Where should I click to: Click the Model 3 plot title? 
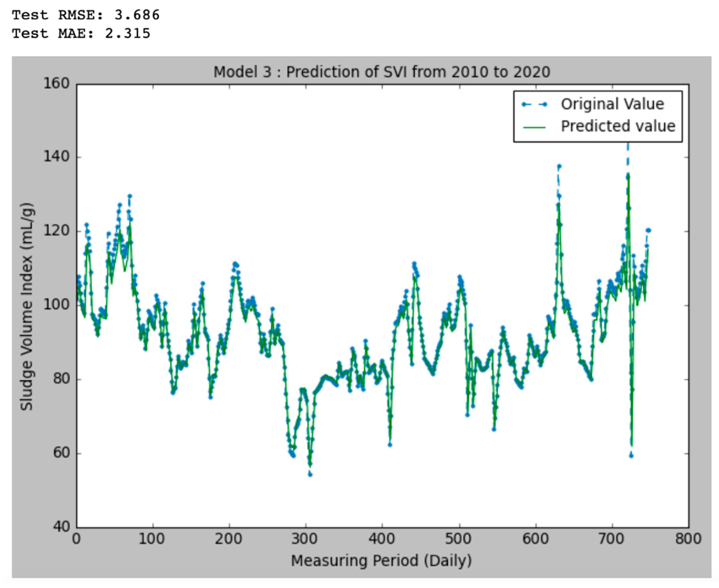381,72
